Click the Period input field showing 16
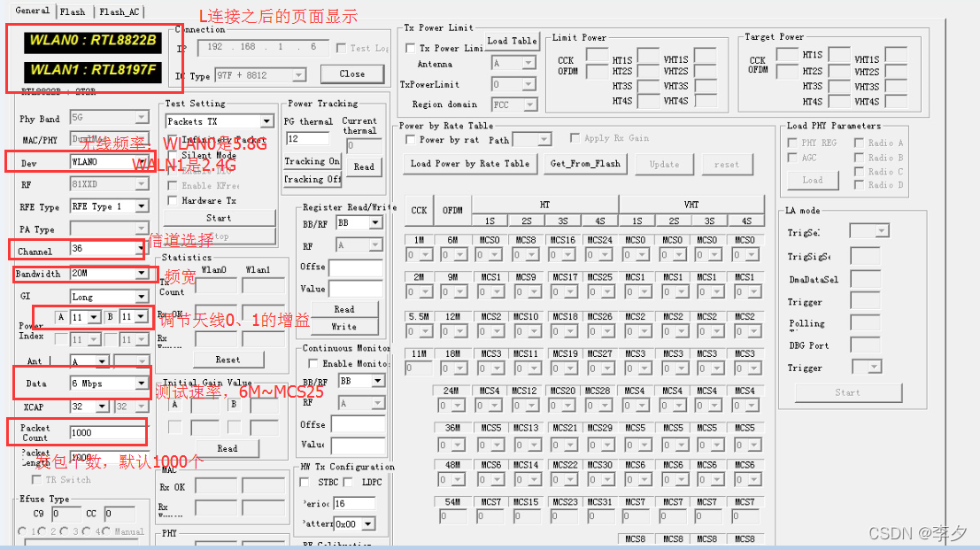 [x=354, y=503]
